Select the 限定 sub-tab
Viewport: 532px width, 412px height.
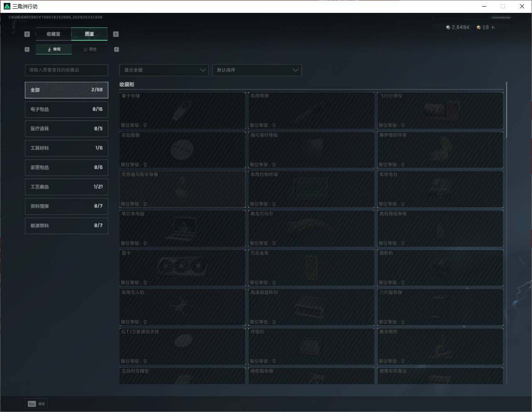tap(90, 49)
